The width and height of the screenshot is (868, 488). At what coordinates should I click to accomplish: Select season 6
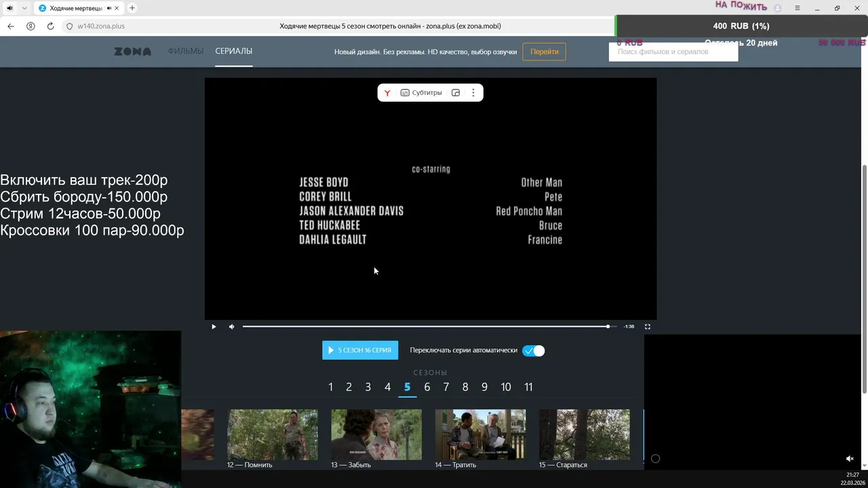(x=427, y=387)
